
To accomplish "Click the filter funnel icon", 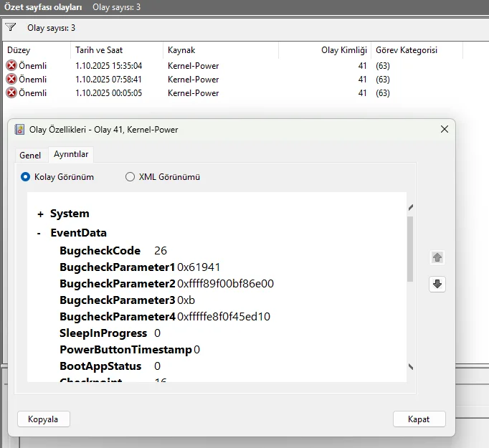I will [10, 27].
